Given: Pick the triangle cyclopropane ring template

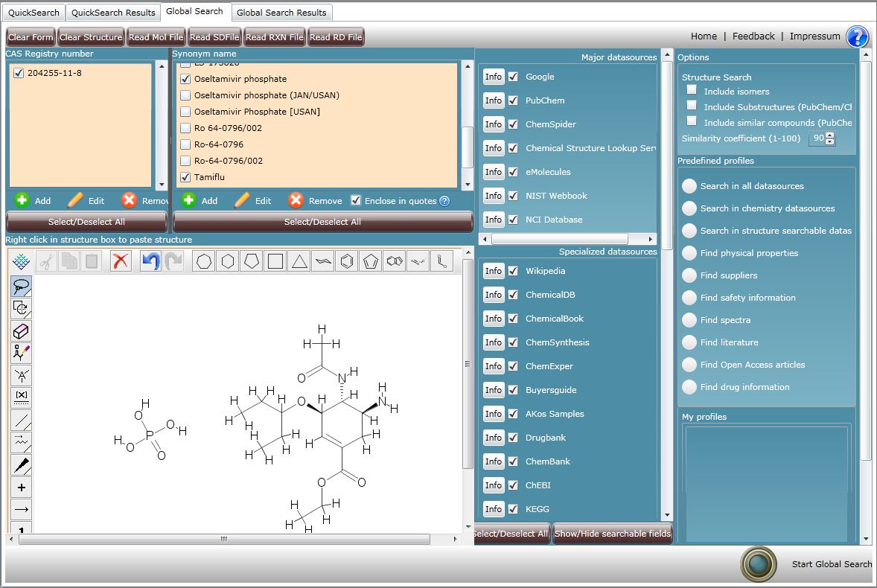Looking at the screenshot, I should pos(299,261).
